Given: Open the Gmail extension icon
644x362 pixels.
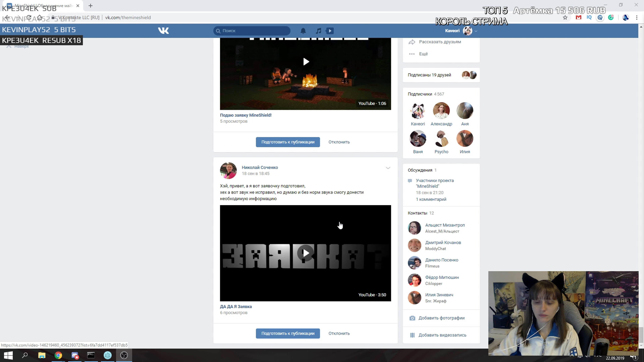Looking at the screenshot, I should [x=578, y=17].
